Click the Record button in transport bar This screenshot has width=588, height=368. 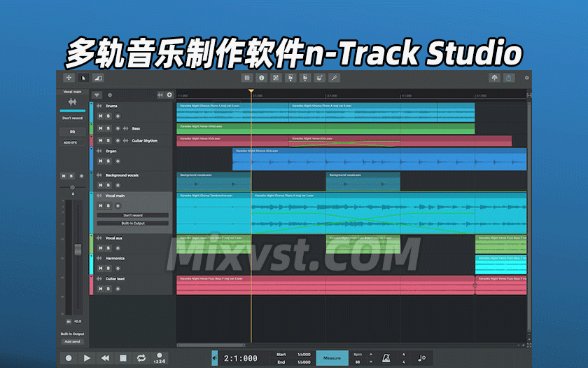click(69, 357)
